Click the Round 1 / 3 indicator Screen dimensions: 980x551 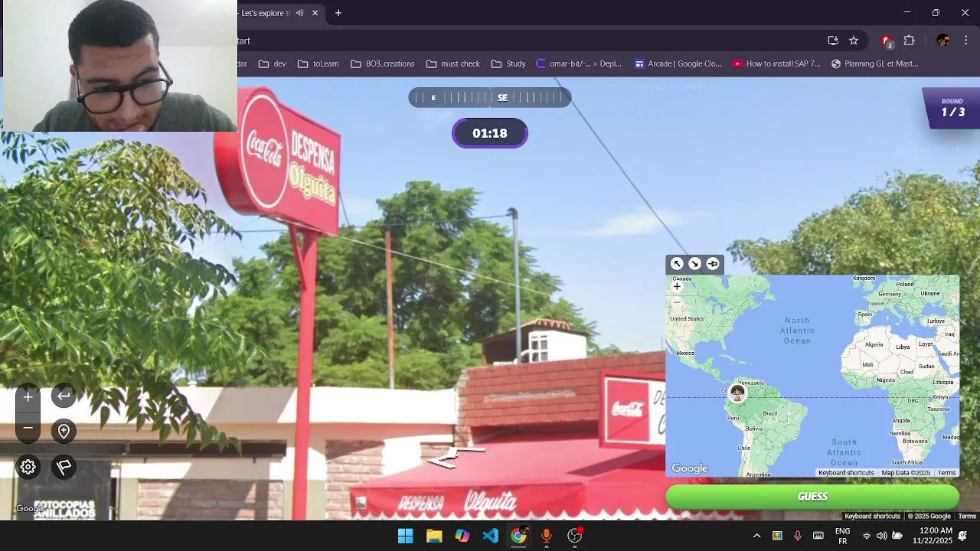[952, 108]
